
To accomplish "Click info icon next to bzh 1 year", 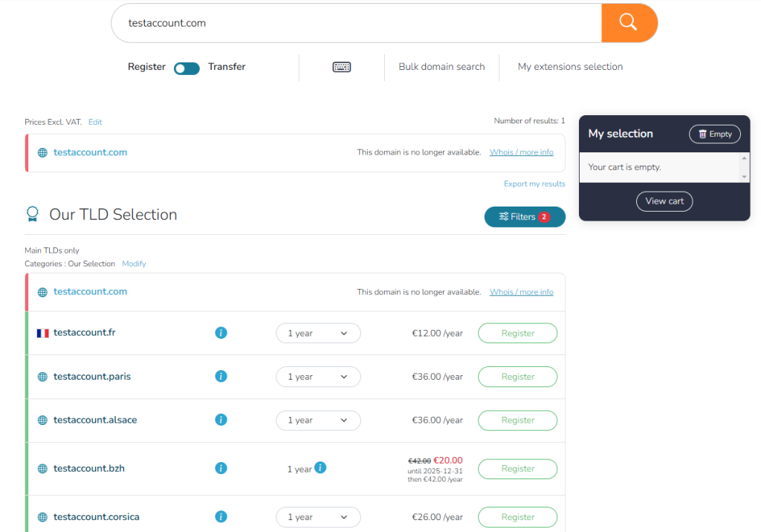I will pyautogui.click(x=320, y=467).
